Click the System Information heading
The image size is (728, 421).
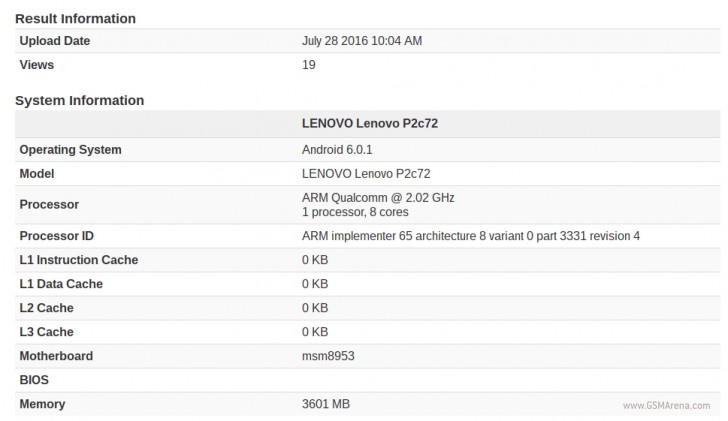(x=79, y=100)
